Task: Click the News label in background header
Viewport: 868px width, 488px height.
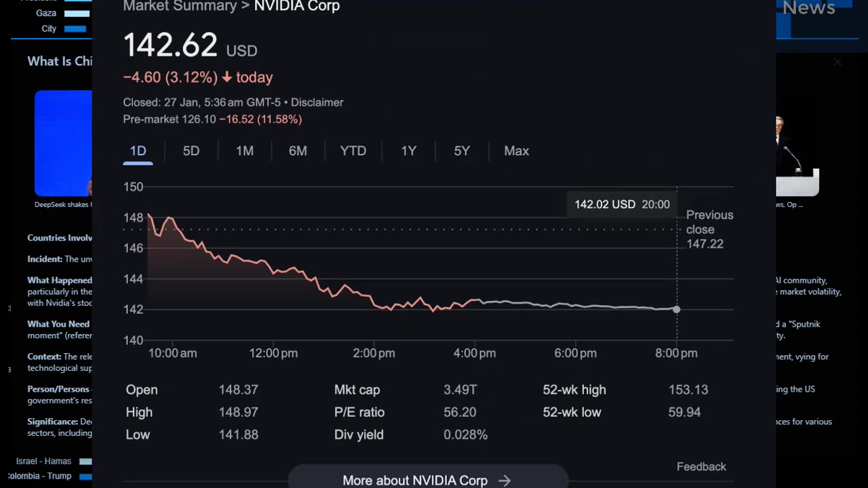Action: coord(808,8)
